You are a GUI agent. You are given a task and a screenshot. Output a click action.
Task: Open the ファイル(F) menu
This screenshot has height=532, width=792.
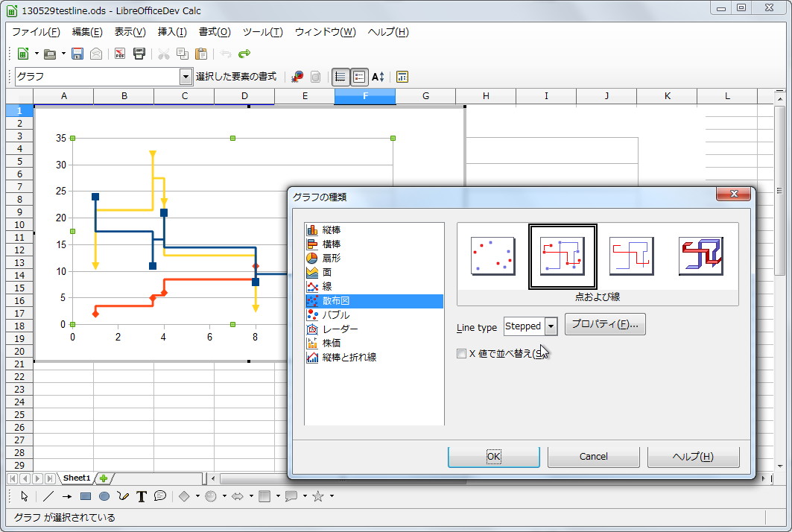coord(36,32)
